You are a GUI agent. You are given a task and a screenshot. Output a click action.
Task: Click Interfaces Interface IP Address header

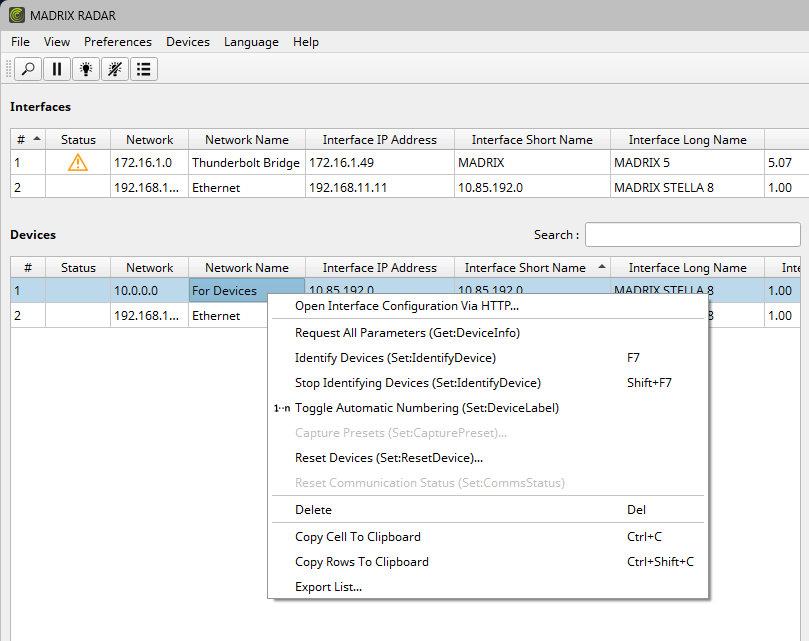380,140
